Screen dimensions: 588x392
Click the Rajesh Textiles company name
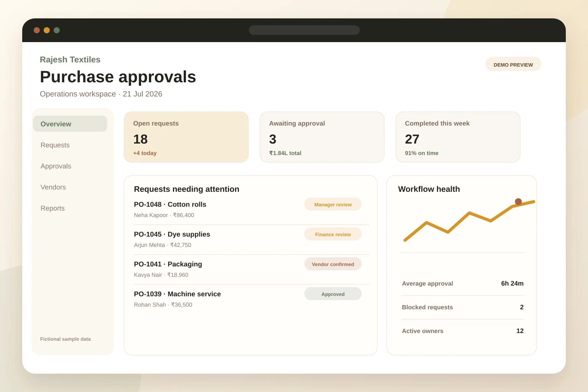pyautogui.click(x=70, y=60)
